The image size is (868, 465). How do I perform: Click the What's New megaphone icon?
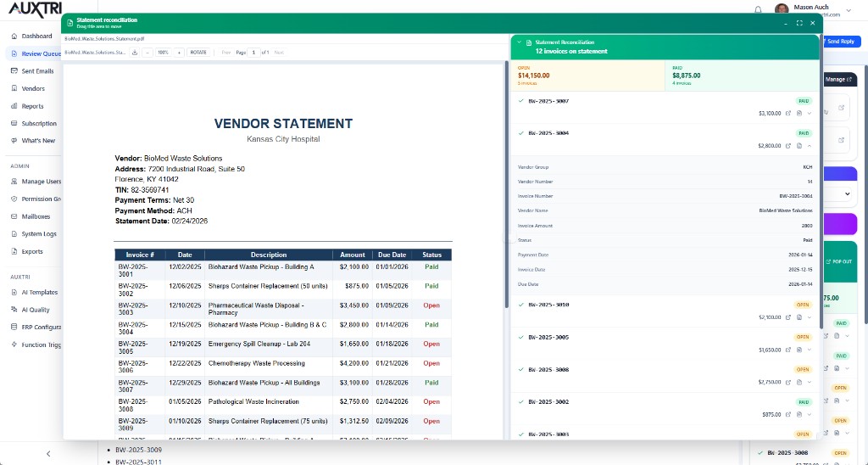click(x=14, y=141)
